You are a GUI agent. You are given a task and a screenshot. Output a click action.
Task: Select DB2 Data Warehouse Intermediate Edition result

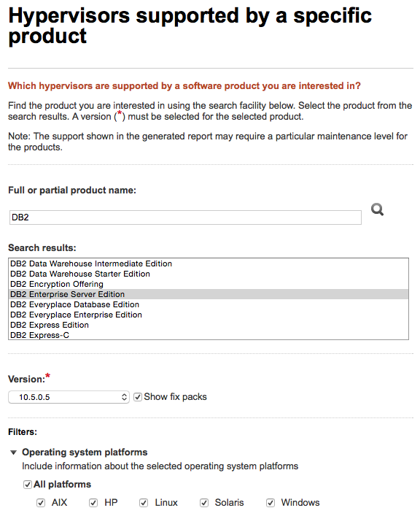coord(209,263)
